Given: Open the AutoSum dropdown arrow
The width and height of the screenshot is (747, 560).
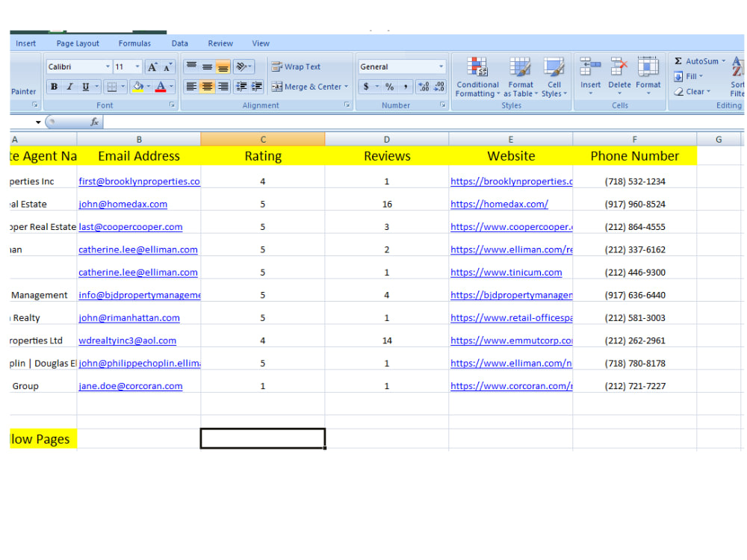Looking at the screenshot, I should (724, 61).
